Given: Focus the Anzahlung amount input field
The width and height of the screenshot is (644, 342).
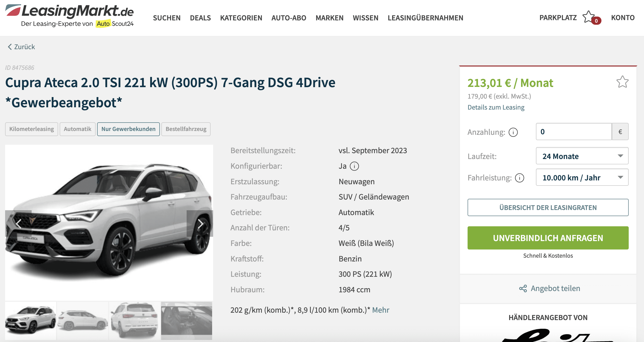Looking at the screenshot, I should point(574,131).
